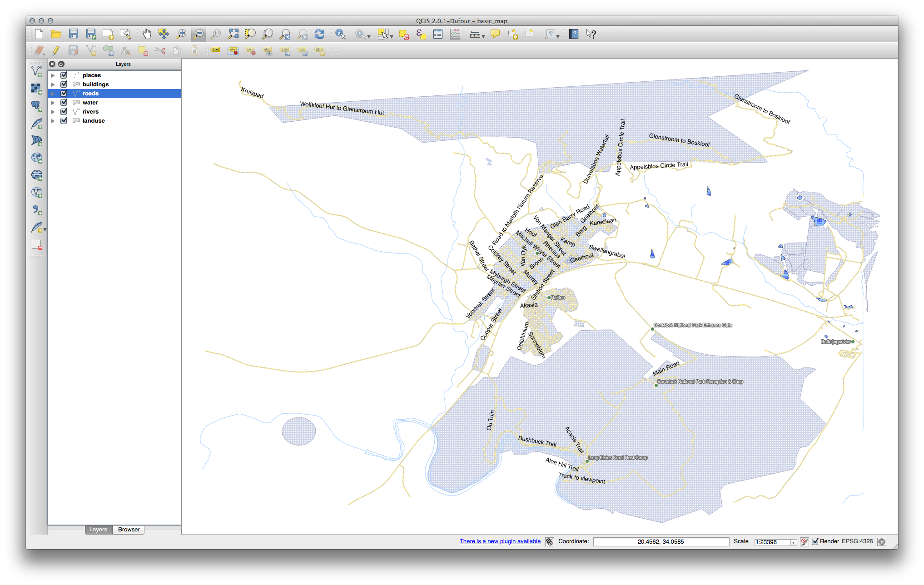Click the Layer Labeling abc icon

point(215,50)
